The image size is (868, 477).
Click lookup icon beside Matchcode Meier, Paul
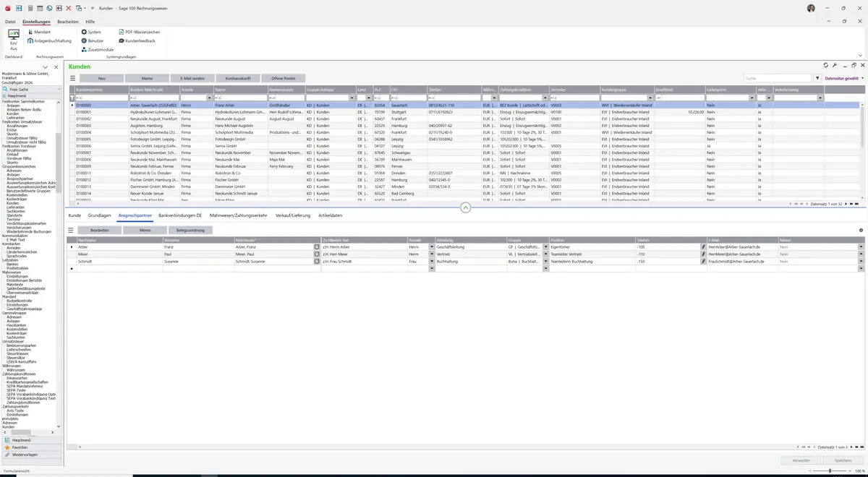[x=316, y=254]
